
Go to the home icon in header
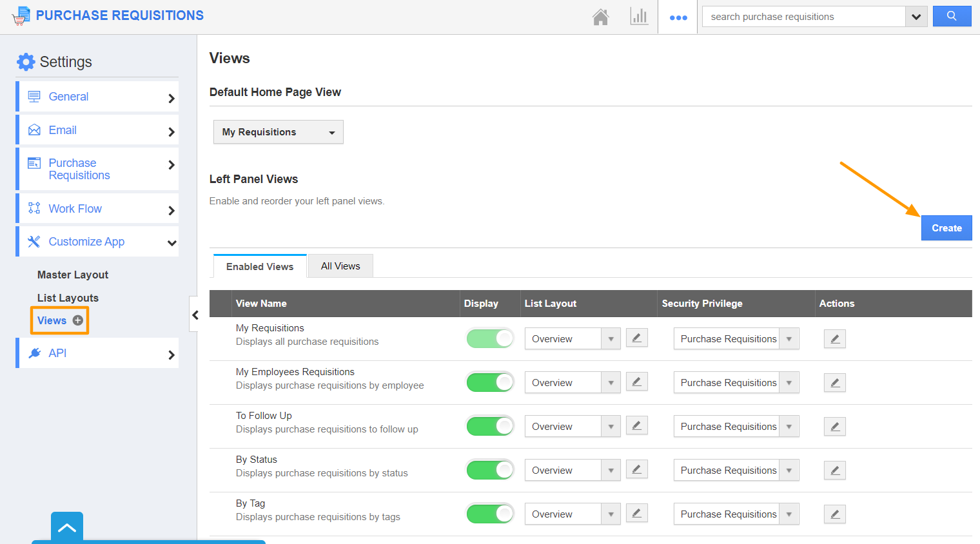pyautogui.click(x=600, y=17)
